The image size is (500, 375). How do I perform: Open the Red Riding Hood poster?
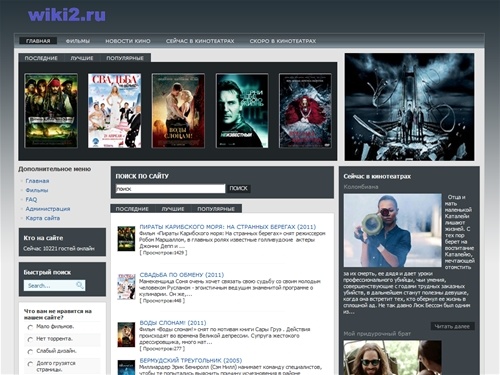[305, 111]
